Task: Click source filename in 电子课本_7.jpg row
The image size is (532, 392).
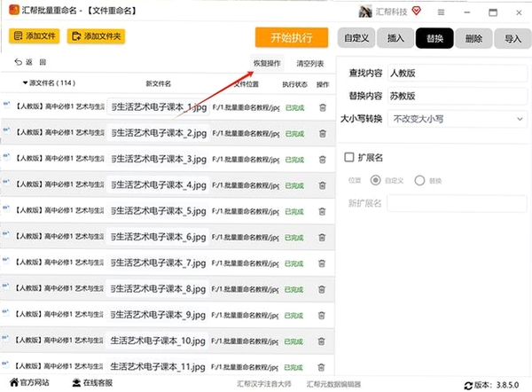Action: click(59, 262)
